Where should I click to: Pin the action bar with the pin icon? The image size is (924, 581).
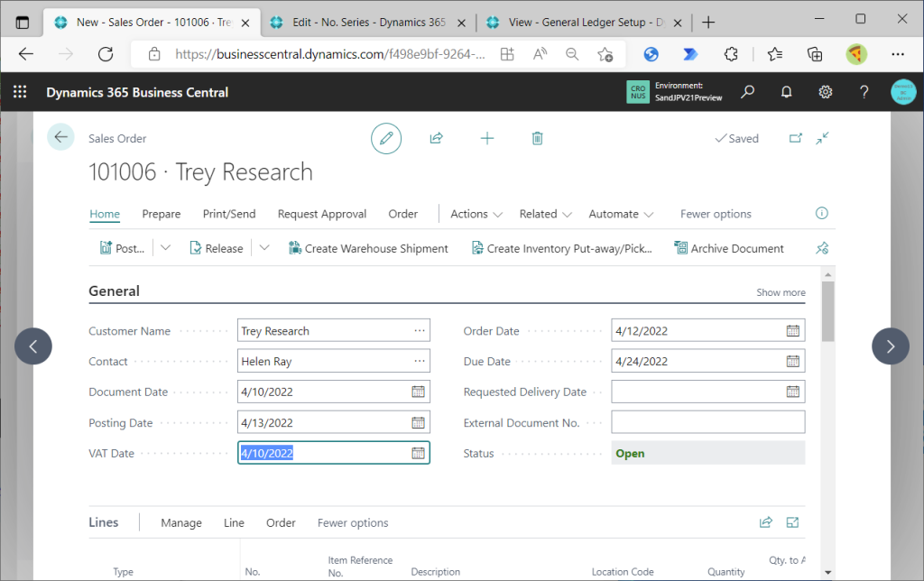(822, 248)
